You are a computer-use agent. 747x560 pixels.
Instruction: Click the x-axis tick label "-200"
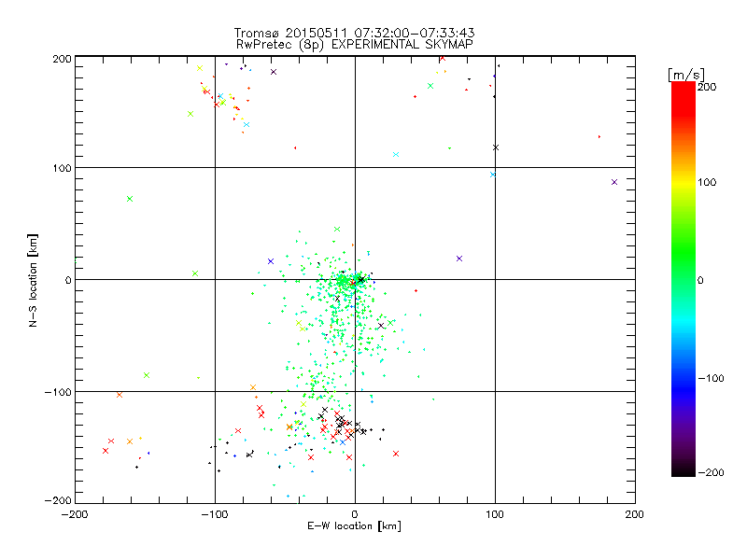click(x=75, y=514)
